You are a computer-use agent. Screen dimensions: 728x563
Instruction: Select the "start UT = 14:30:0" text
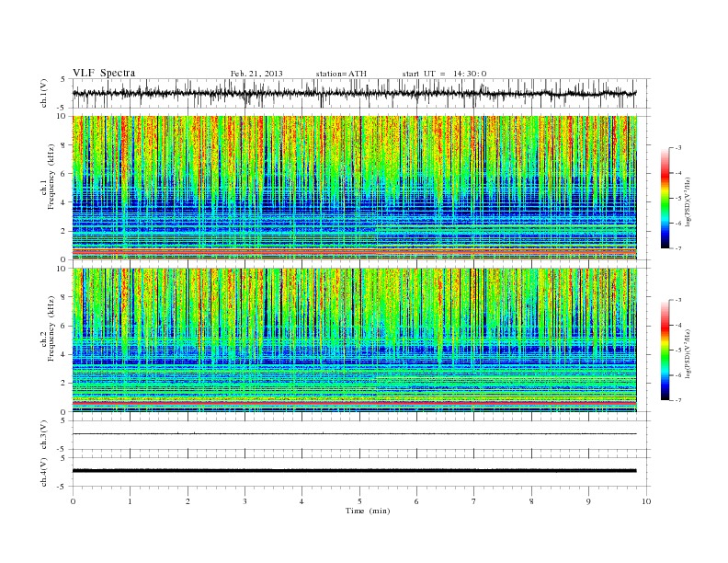coord(444,74)
